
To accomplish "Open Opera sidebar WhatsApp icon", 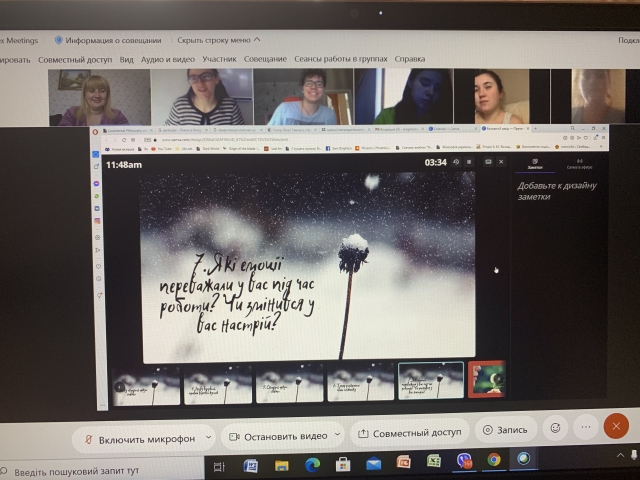I will tap(97, 196).
